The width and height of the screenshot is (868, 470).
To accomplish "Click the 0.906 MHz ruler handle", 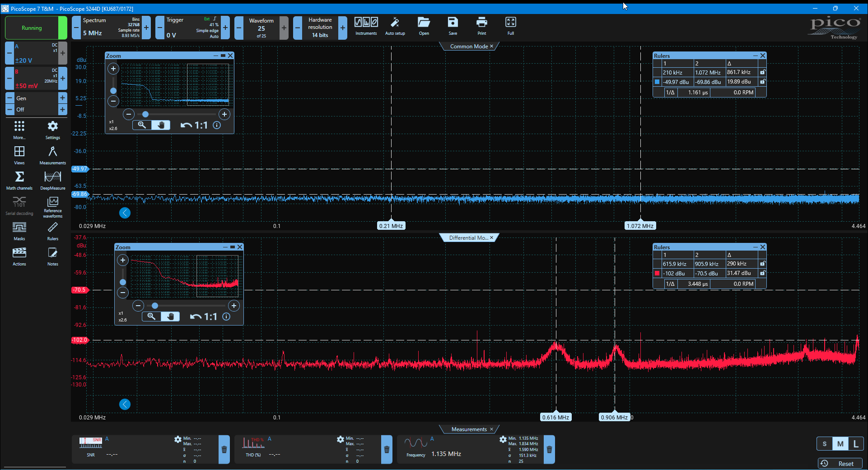I will click(x=614, y=417).
